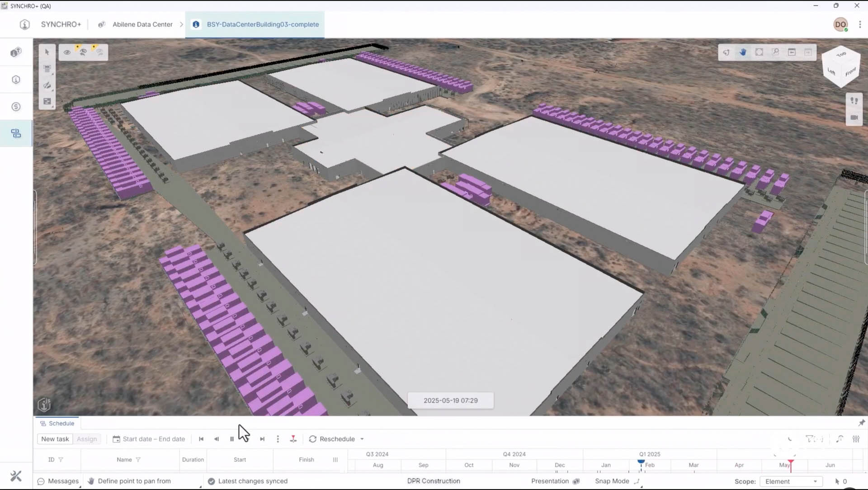Open the Name column filter

(138, 460)
